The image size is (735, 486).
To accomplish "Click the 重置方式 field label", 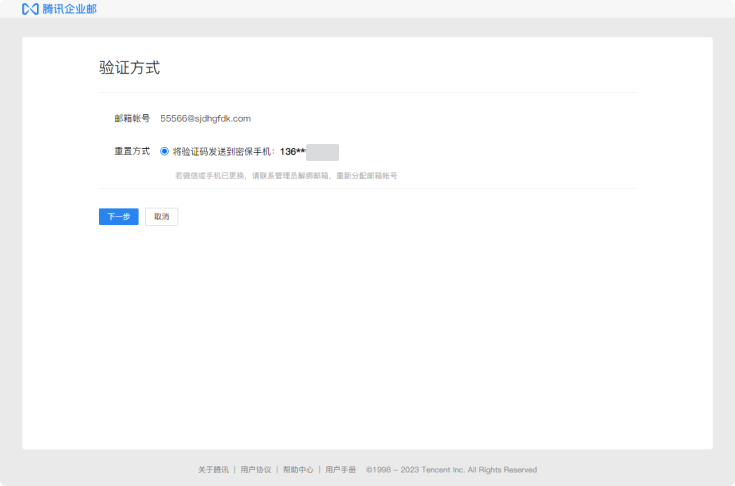I will coord(132,151).
